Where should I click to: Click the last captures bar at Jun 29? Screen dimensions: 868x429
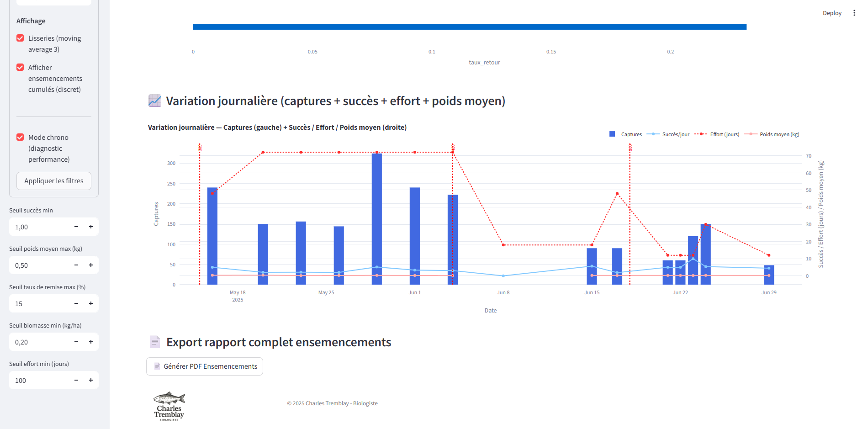pos(769,275)
